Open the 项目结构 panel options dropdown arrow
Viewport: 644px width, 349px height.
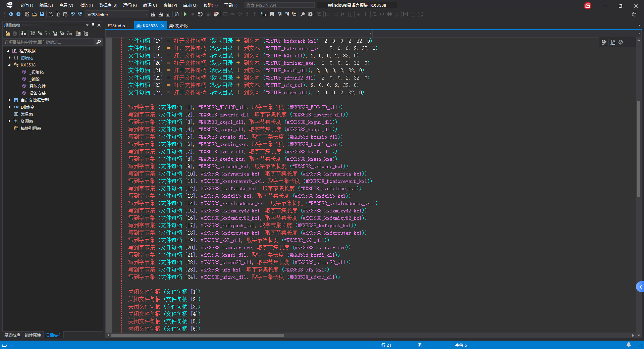click(x=87, y=25)
